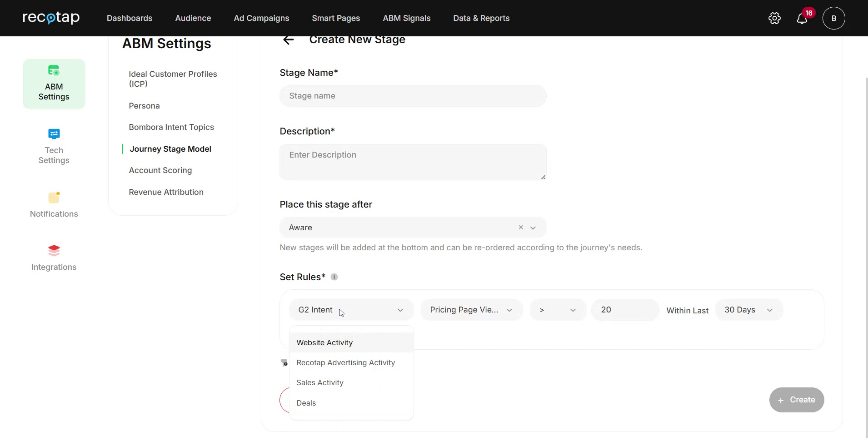The image size is (868, 446).
Task: Select Account Scoring in ABM Settings
Action: (160, 170)
